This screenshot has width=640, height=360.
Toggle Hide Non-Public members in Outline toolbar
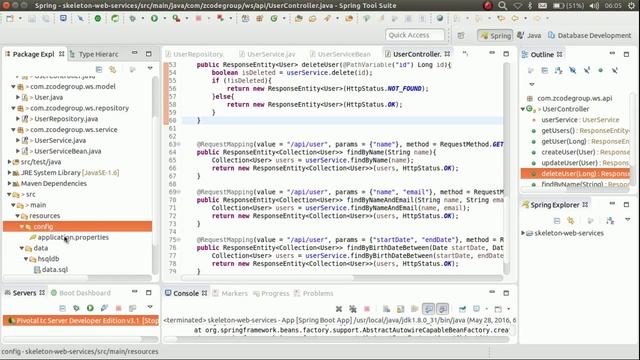pyautogui.click(x=600, y=71)
